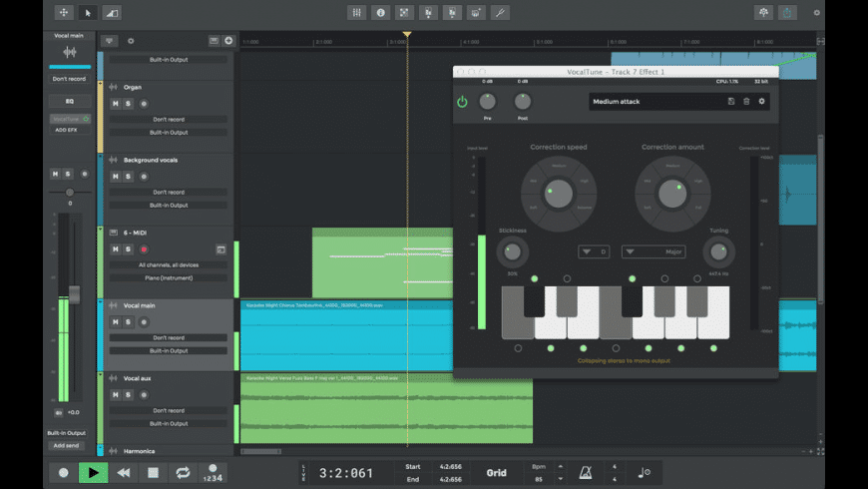Delete the Medium attack preset
Viewport: 868px width, 489px height.
tap(746, 101)
